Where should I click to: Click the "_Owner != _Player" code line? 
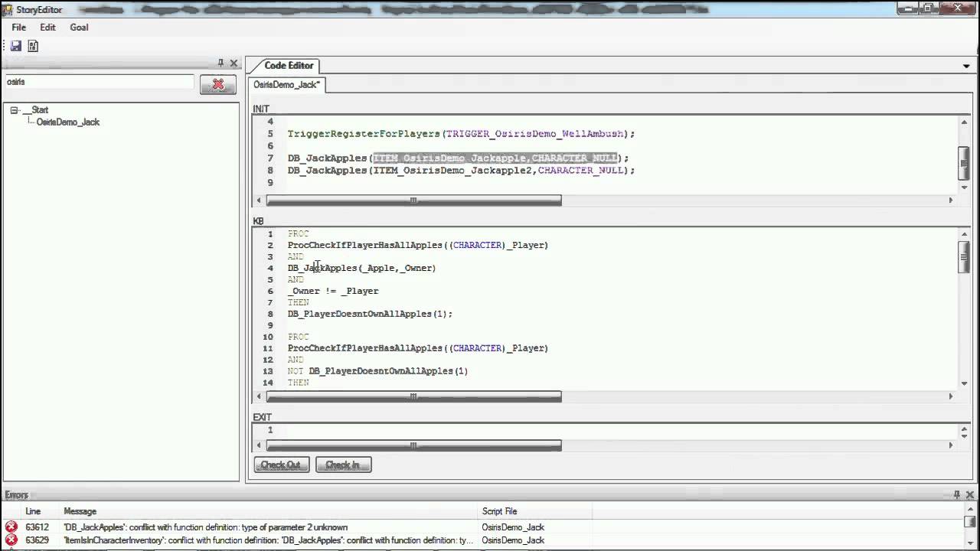tap(333, 291)
